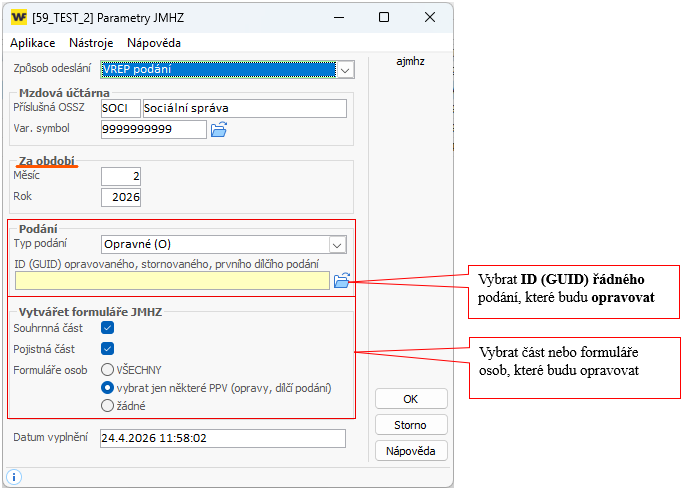Select 'vybrat jen některé PPV' radio option
The image size is (684, 490).
(108, 388)
